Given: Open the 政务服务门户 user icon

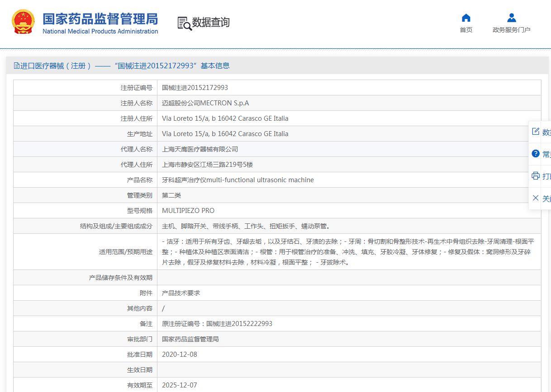Looking at the screenshot, I should point(512,18).
